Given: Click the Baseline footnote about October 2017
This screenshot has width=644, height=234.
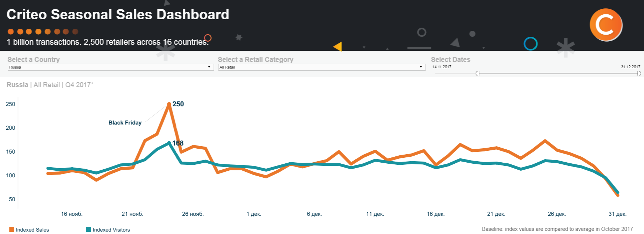Looking at the screenshot, I should pyautogui.click(x=557, y=229).
